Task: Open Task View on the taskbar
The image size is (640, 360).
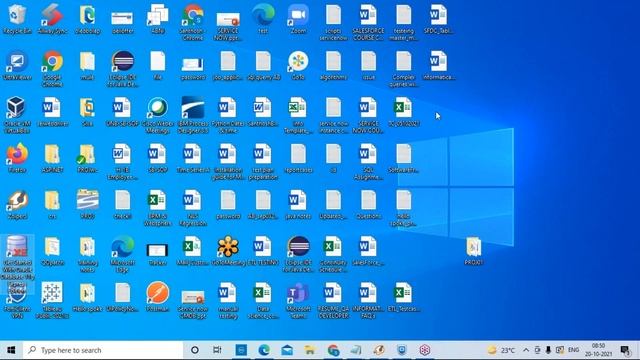Action: 217,350
